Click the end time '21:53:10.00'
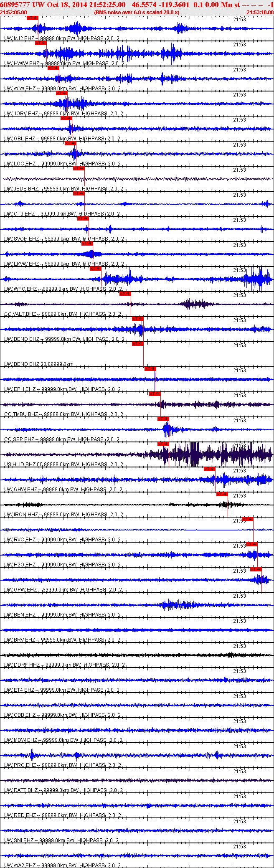The height and width of the screenshot is (868, 274). 260,13
